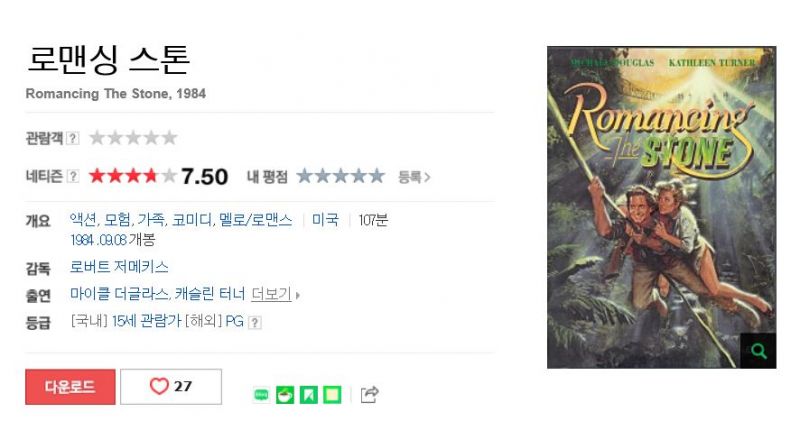This screenshot has width=800, height=430.
Task: Open the Romancing the Stone poster image
Action: click(661, 207)
